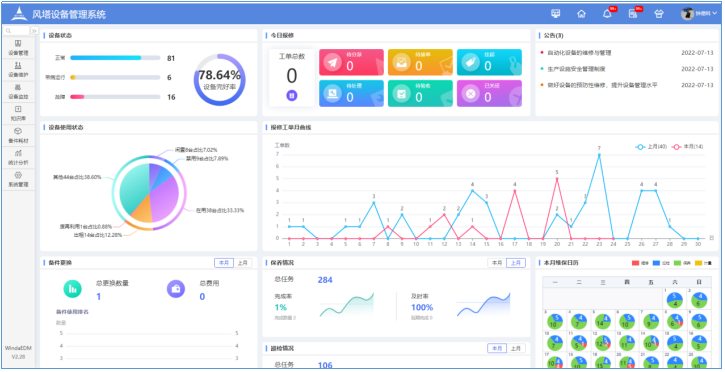
Task: Toggle the 上月(40) chart legend
Action: click(x=651, y=146)
